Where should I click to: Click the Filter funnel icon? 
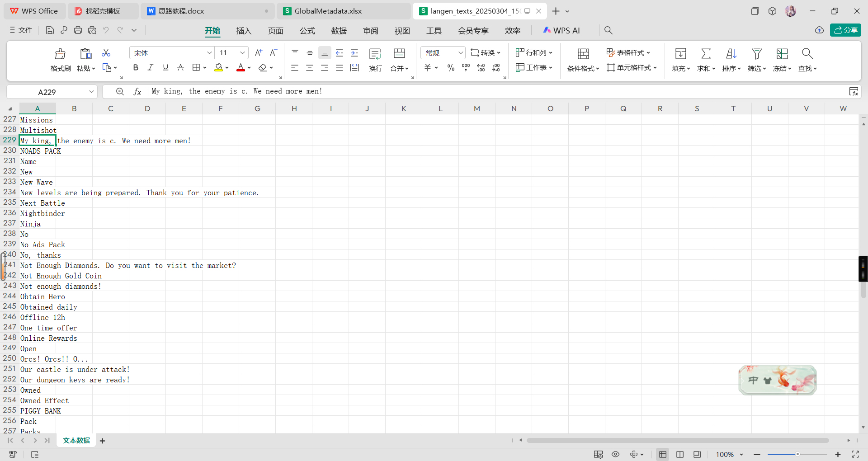tap(757, 54)
